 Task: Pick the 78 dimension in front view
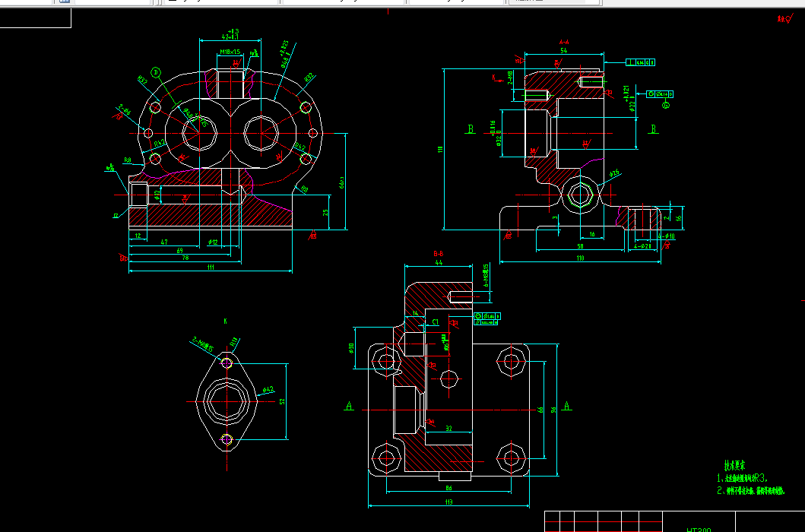pyautogui.click(x=185, y=258)
